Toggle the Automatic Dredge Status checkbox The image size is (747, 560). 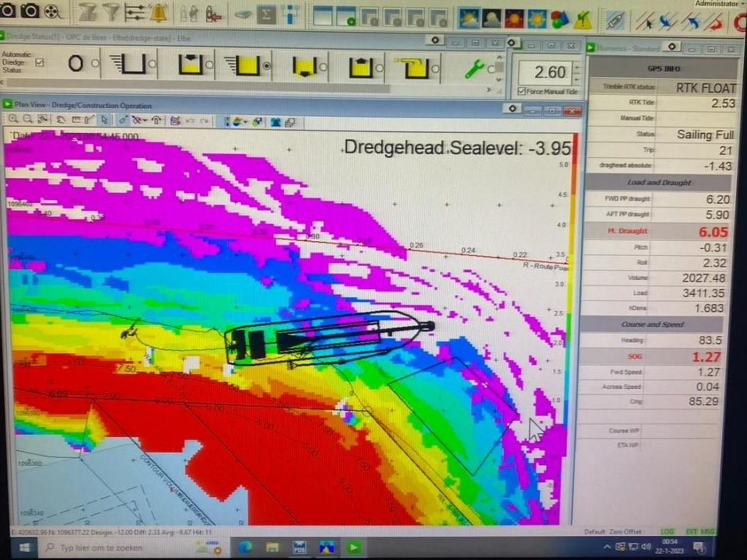(40, 62)
